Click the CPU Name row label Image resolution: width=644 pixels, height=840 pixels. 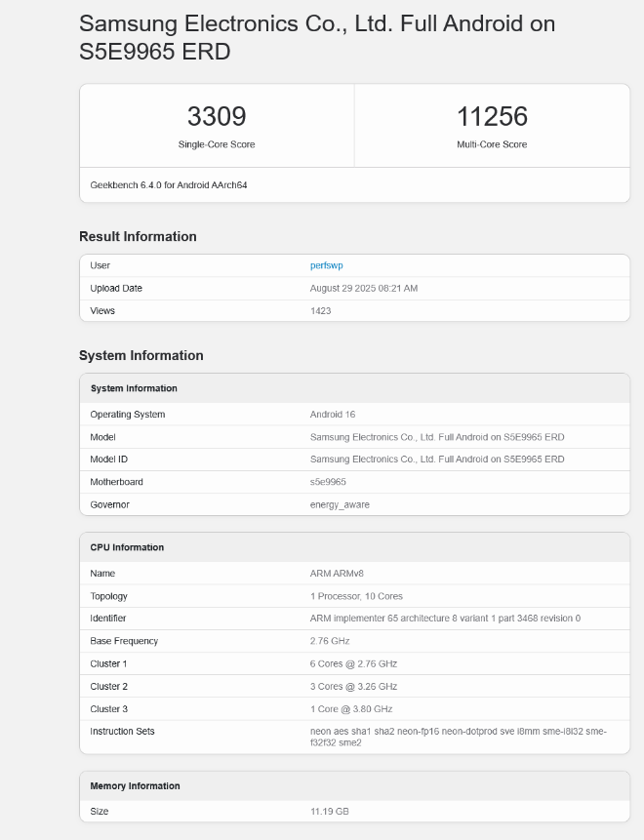pyautogui.click(x=102, y=574)
